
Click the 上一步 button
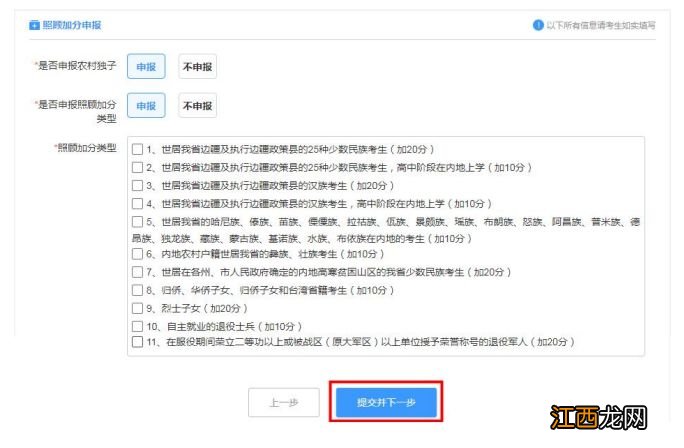pyautogui.click(x=284, y=402)
